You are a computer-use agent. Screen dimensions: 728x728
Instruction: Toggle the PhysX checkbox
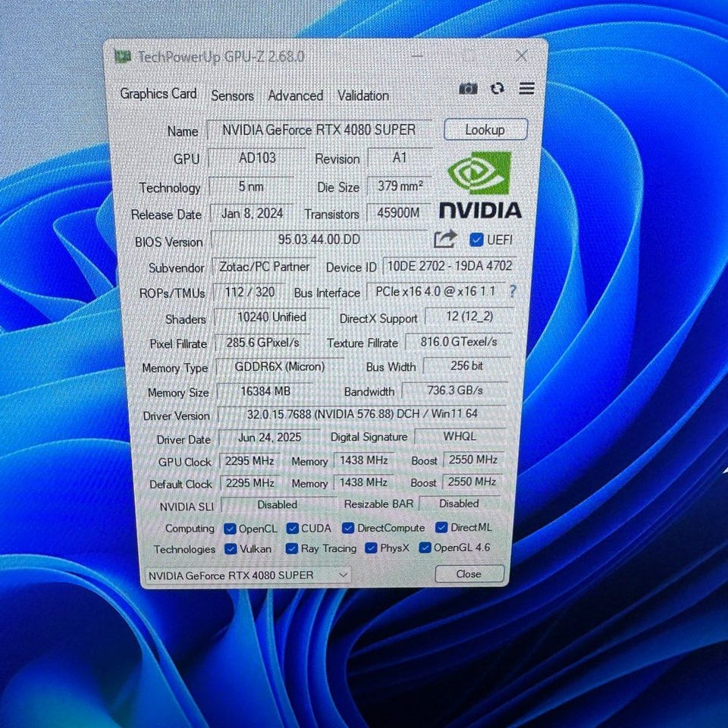(371, 548)
